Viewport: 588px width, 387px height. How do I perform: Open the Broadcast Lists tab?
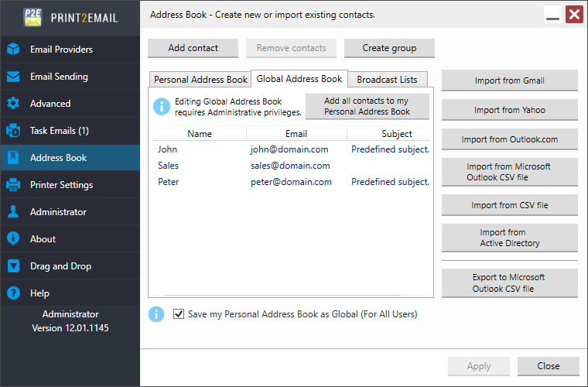388,80
